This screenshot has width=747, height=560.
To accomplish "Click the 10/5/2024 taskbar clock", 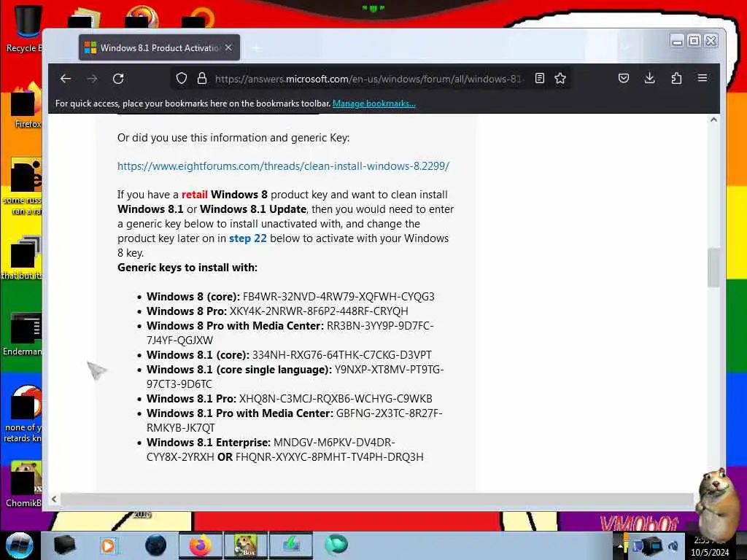I will click(x=710, y=547).
